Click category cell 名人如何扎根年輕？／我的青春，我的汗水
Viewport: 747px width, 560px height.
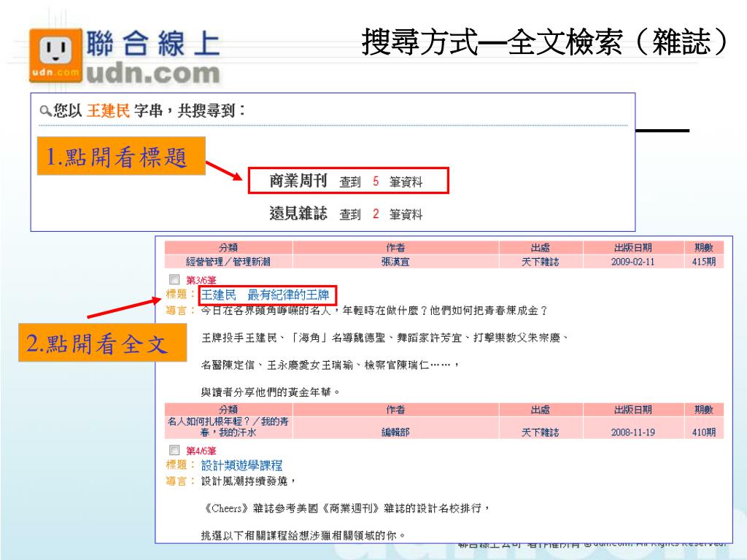click(x=228, y=427)
